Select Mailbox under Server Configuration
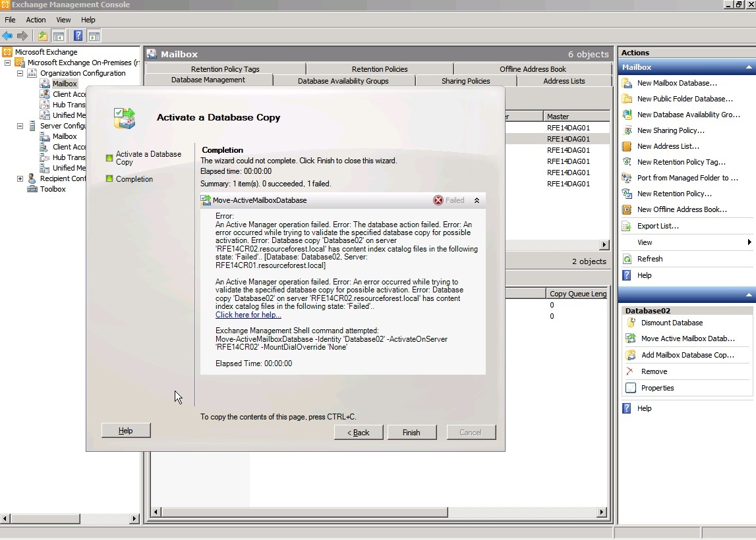The height and width of the screenshot is (540, 756). (65, 136)
